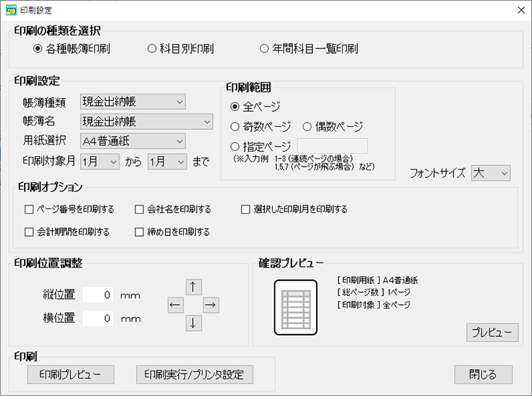Close the dialog with the X button
532x396 pixels.
[x=521, y=10]
